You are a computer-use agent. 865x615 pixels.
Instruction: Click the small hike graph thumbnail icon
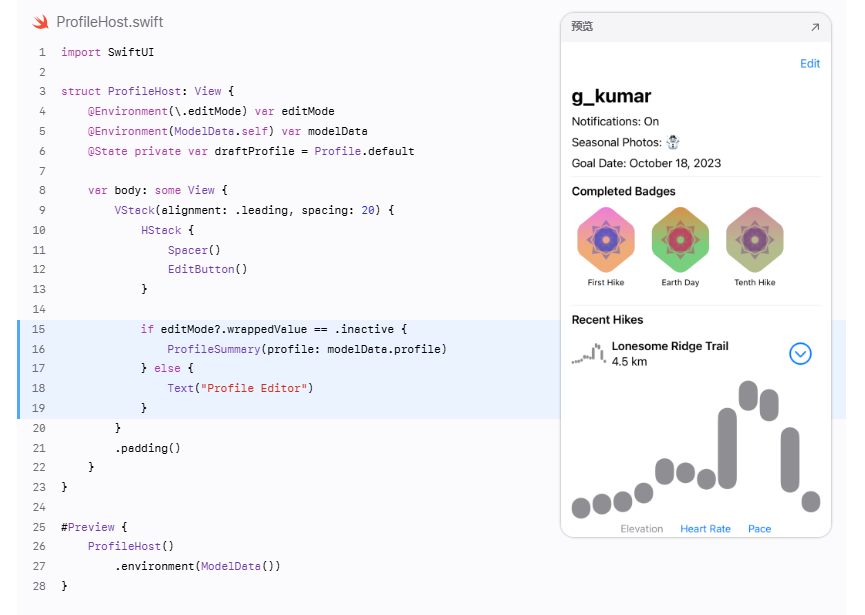[x=589, y=354]
